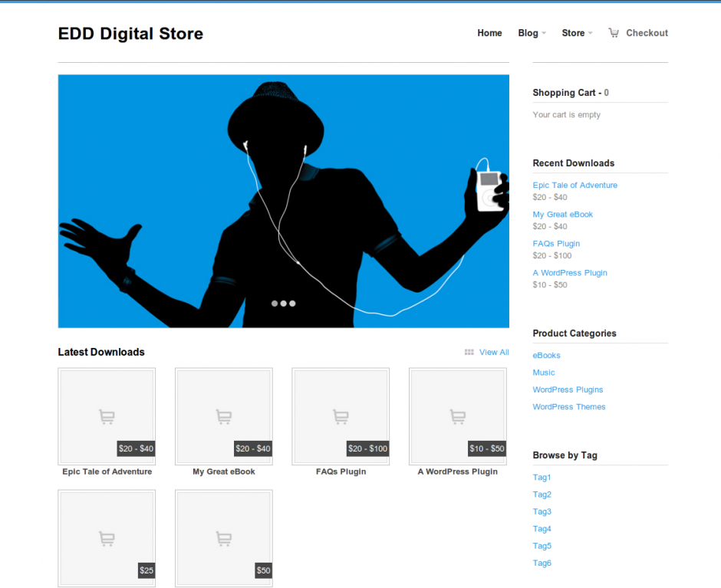Screen dimensions: 721x588
Task: Open My Great eBook in Recent Downloads
Action: click(562, 214)
